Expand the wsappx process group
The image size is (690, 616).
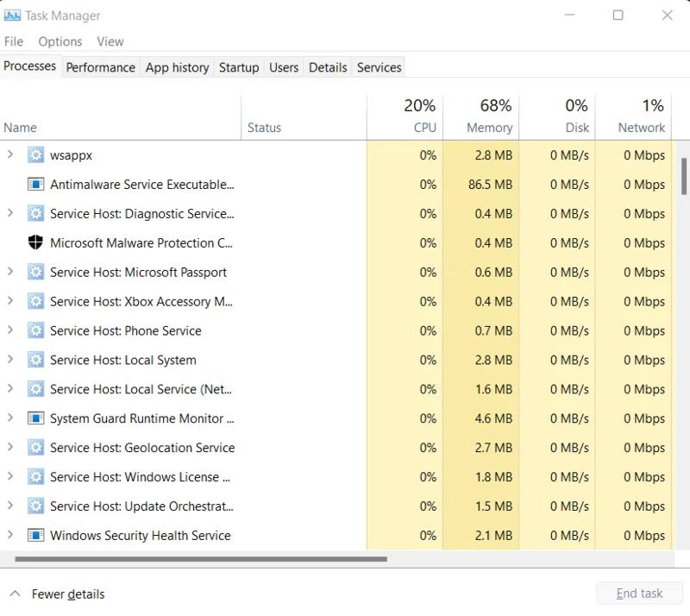click(10, 154)
